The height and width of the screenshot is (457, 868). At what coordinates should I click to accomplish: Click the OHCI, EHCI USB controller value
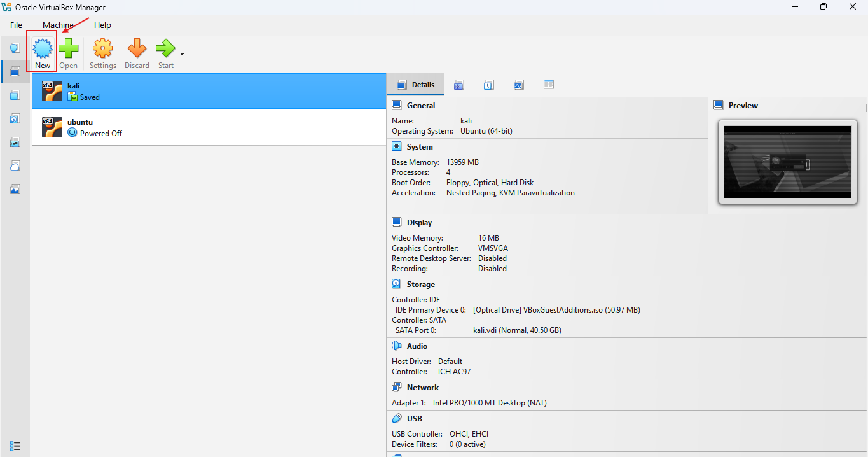(x=469, y=434)
